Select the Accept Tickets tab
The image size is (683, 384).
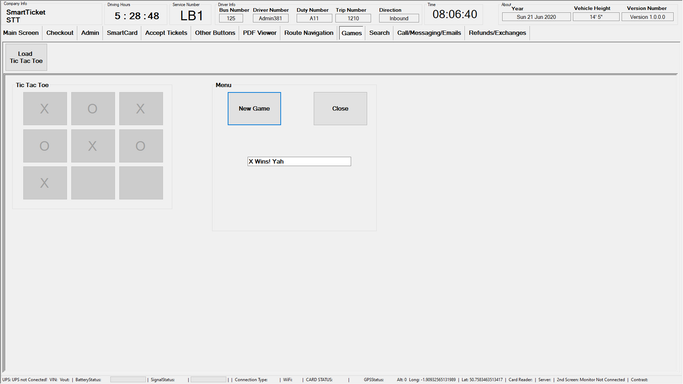[x=166, y=33]
